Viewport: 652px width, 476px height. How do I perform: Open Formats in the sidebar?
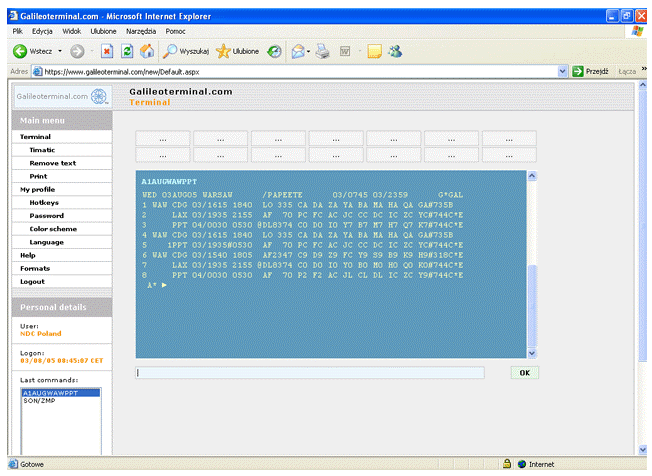coord(62,269)
